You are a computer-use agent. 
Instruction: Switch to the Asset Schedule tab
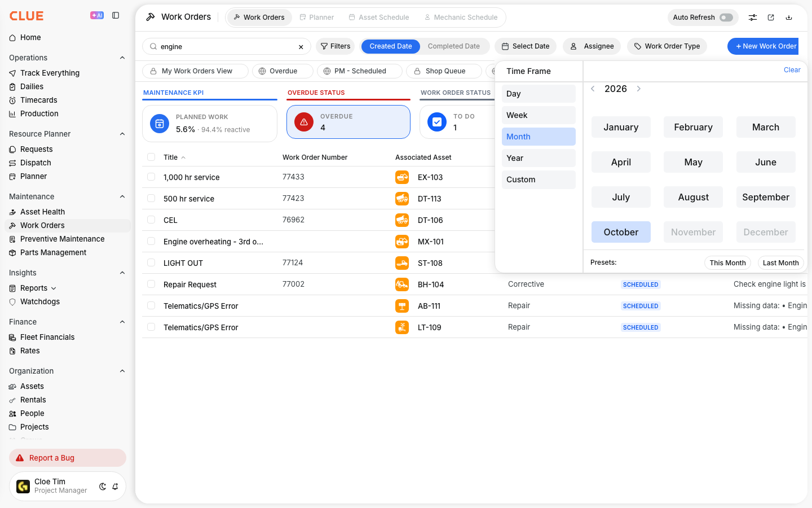coord(379,17)
